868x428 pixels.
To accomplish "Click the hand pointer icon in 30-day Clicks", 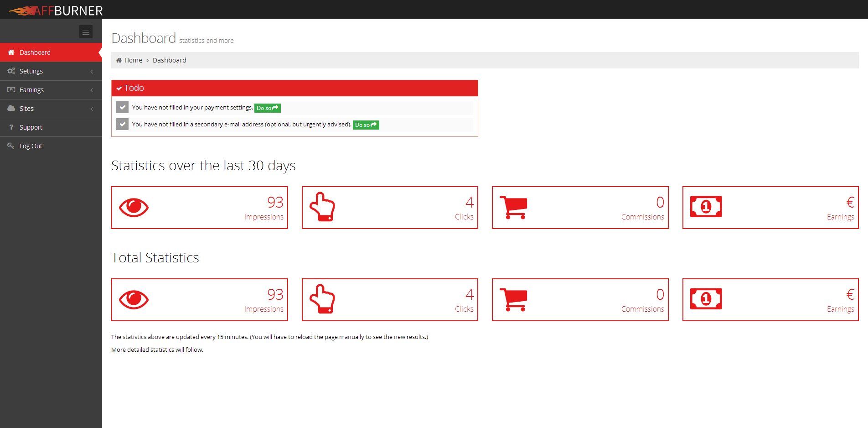I will tap(322, 207).
